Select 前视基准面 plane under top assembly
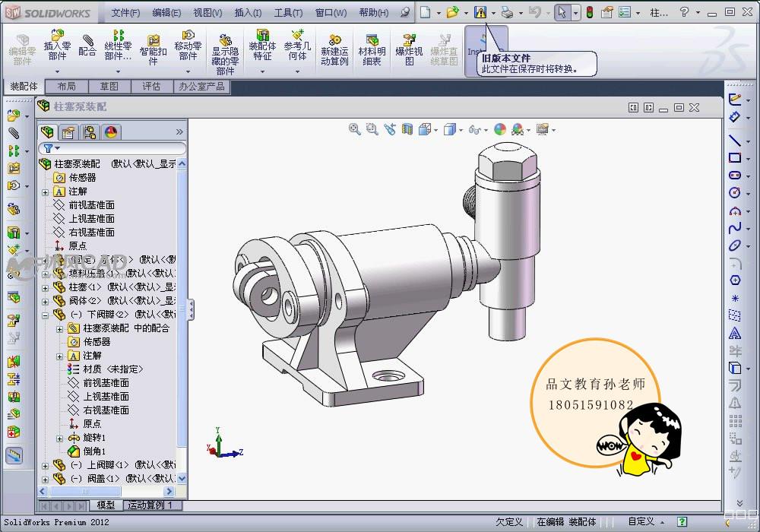Viewport: 760px width, 532px height. coord(91,205)
